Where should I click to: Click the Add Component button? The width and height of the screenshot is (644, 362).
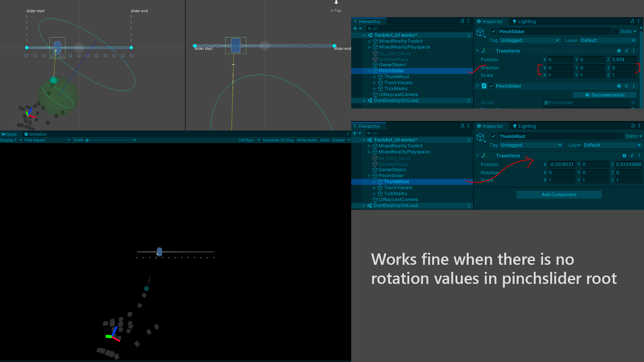pyautogui.click(x=559, y=194)
